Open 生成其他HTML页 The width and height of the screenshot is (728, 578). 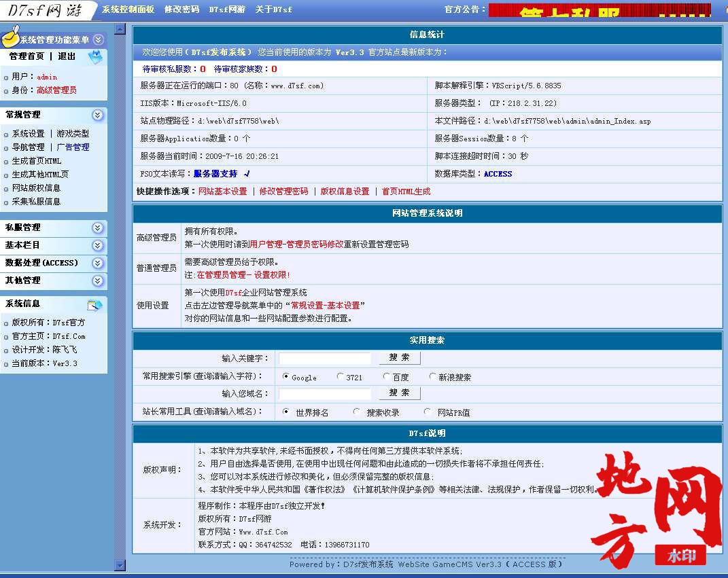coord(40,175)
